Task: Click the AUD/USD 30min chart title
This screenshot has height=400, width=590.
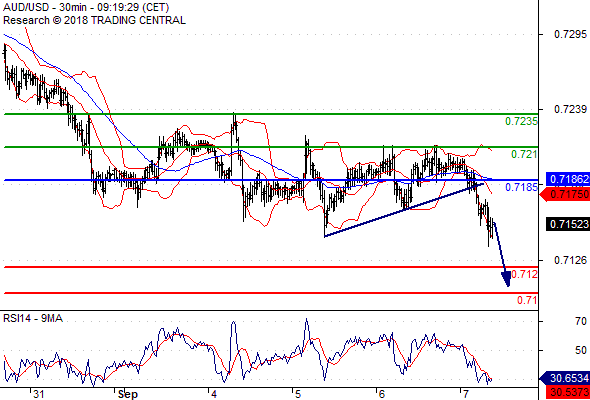Action: tap(86, 7)
